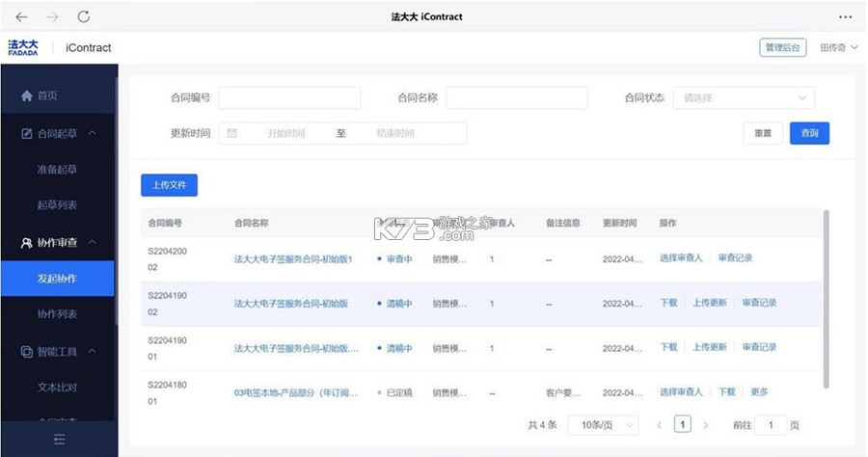The image size is (868, 457).
Task: Open contract 法大大电子签服务合同-初始版1
Action: [x=293, y=259]
